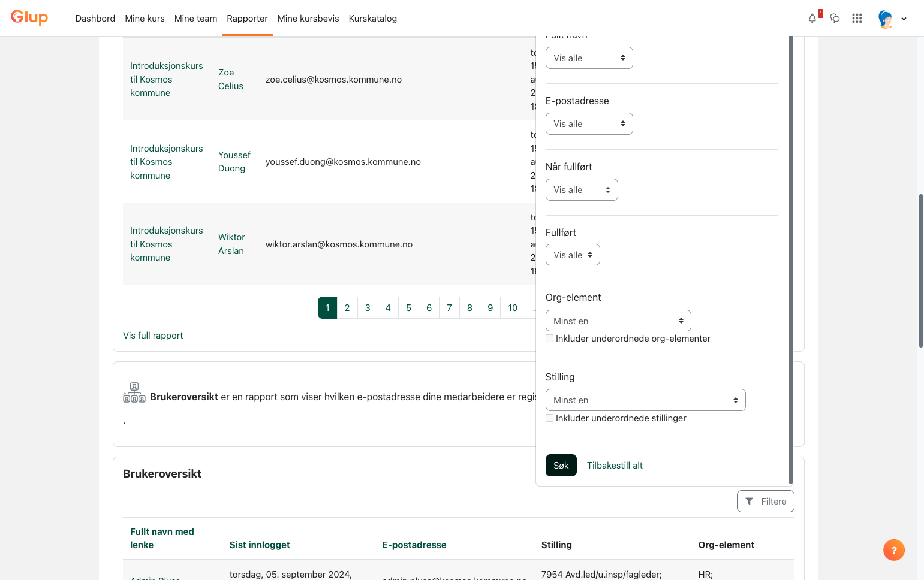The image size is (924, 580).
Task: Open the Fullt navn filter dropdown
Action: (589, 58)
